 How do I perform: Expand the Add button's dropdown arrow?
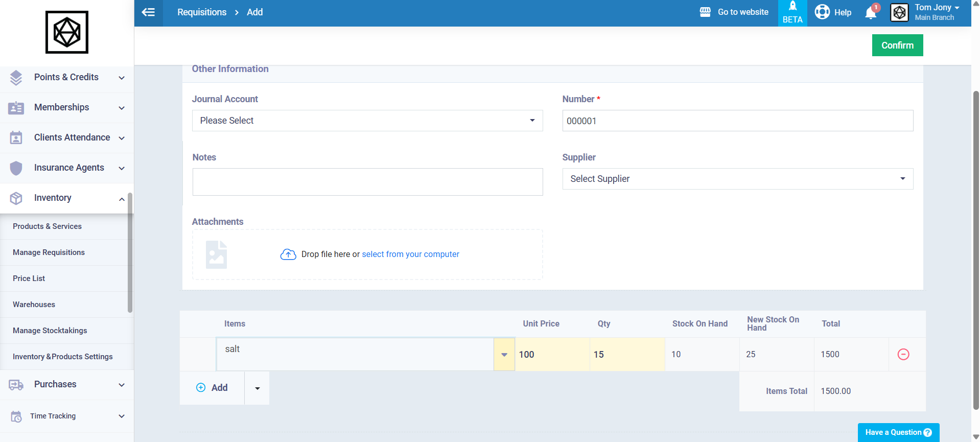tap(257, 388)
